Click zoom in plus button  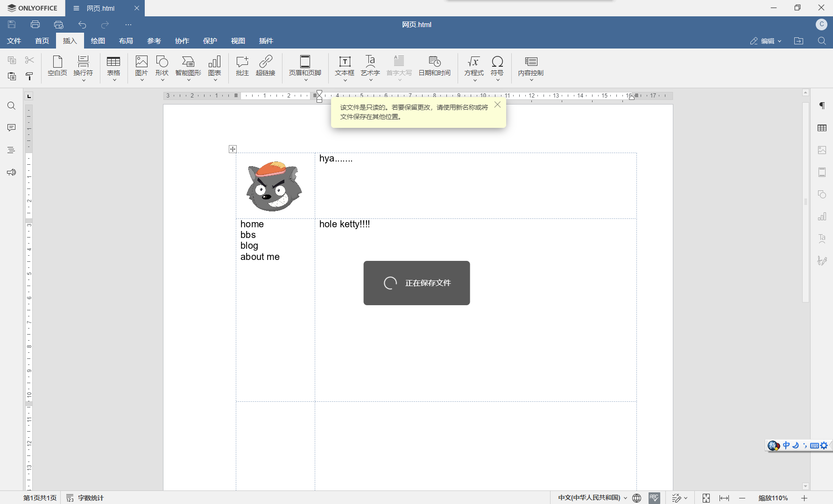click(804, 498)
